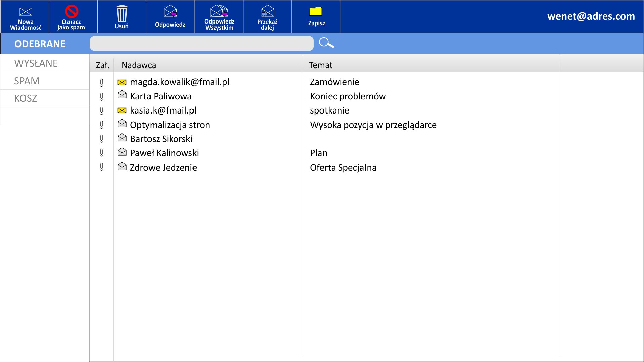Go to the KOSZ trash folder
Screen dimensions: 644x362
click(26, 98)
